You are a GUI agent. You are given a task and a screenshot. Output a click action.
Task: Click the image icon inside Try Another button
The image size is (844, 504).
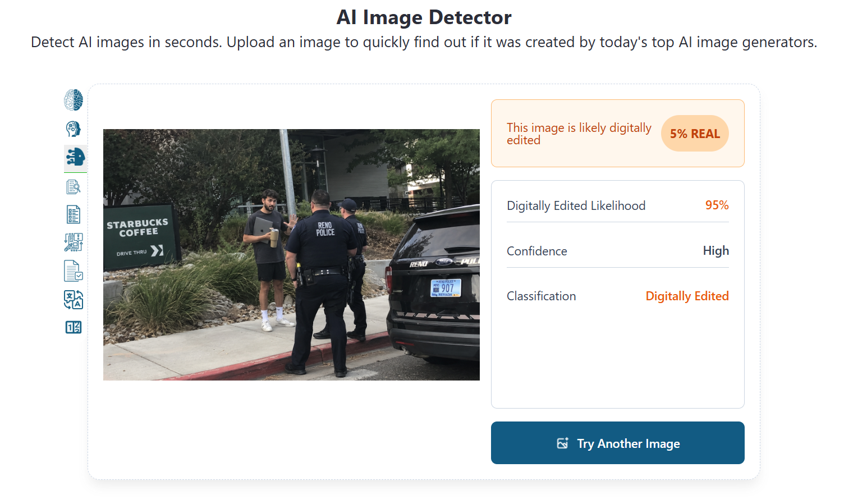click(x=562, y=443)
